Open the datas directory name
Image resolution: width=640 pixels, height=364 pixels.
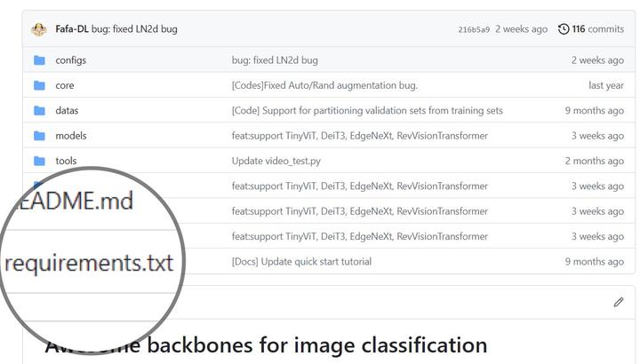tap(68, 111)
